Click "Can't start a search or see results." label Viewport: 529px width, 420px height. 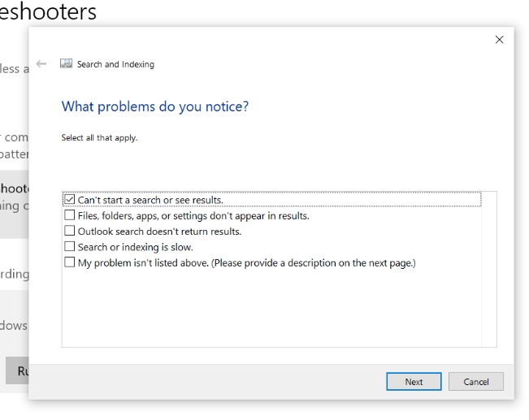pyautogui.click(x=150, y=200)
